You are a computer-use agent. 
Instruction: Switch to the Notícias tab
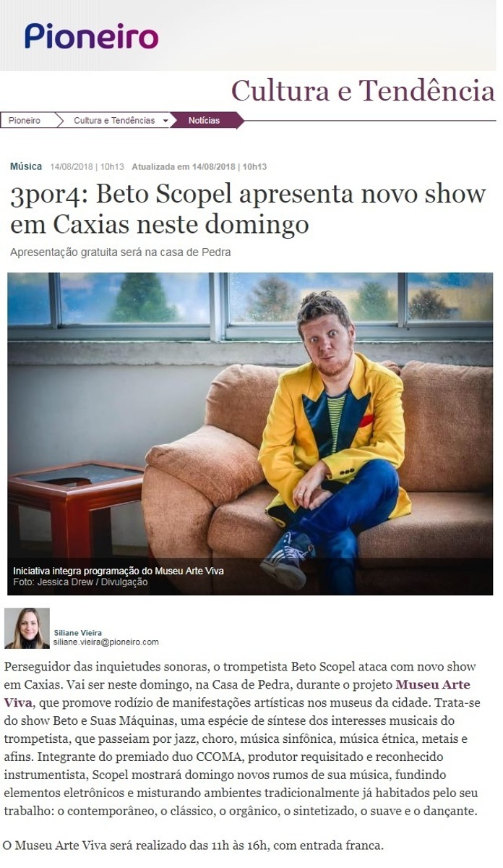pyautogui.click(x=204, y=120)
